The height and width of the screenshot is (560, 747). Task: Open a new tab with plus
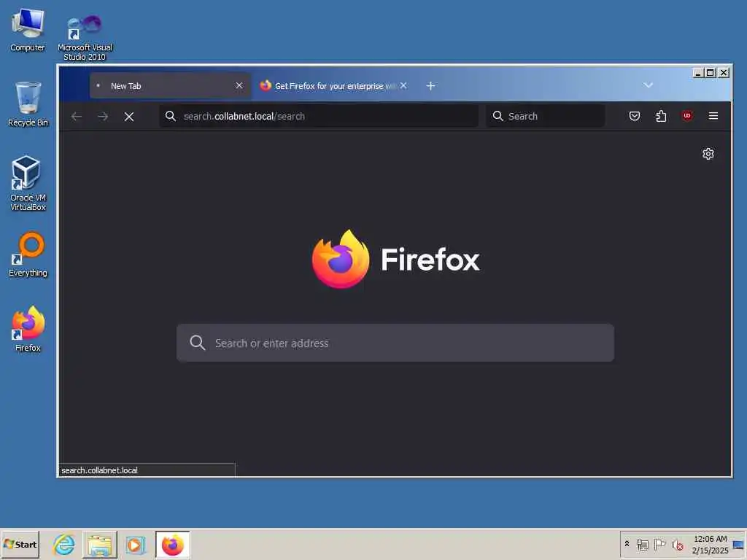[x=430, y=86]
